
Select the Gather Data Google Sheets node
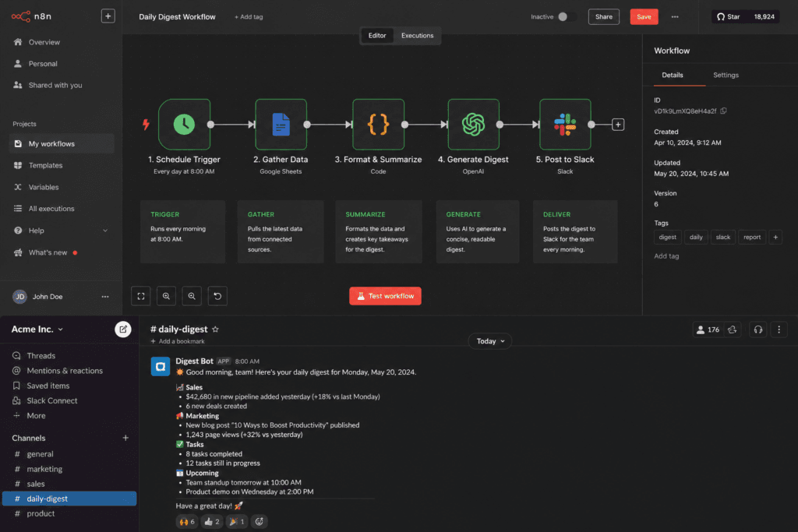click(x=281, y=125)
